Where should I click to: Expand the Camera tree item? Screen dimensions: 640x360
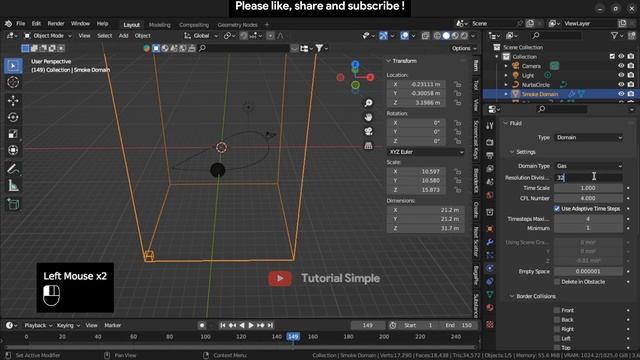[506, 66]
